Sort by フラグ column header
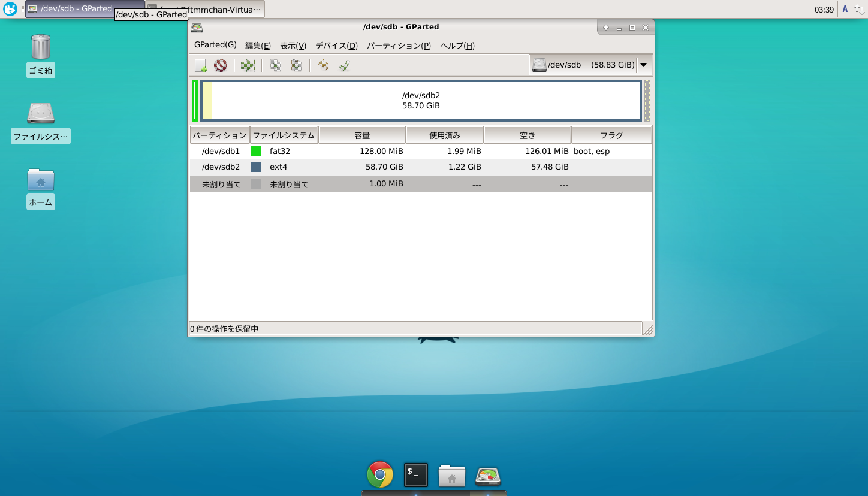Viewport: 868px width, 496px height. click(611, 135)
